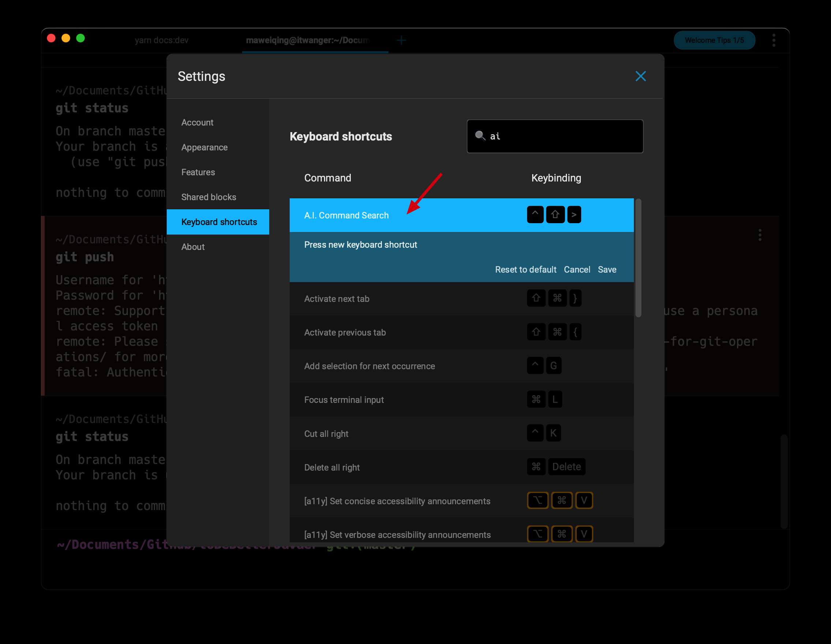Viewport: 831px width, 644px height.
Task: Click the search magnifier icon in shortcuts field
Action: (480, 136)
